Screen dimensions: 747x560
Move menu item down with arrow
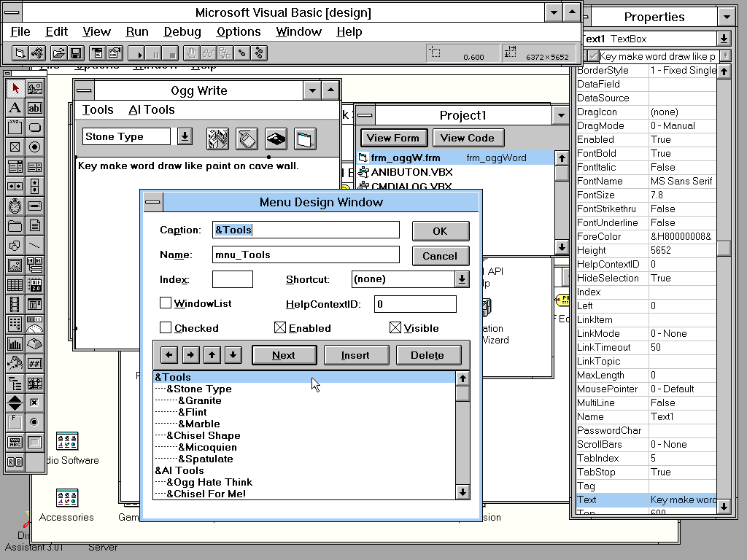click(233, 355)
